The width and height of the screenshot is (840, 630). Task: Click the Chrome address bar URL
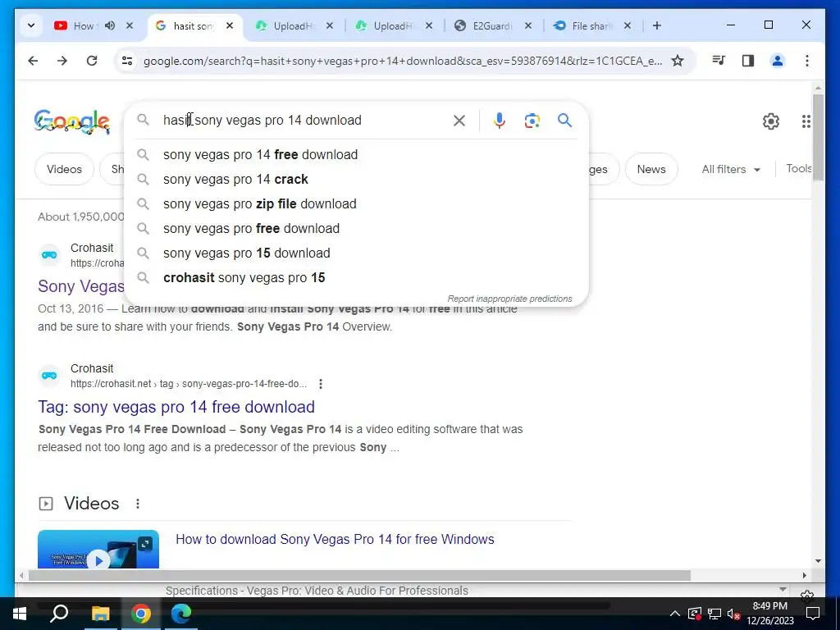pos(402,61)
